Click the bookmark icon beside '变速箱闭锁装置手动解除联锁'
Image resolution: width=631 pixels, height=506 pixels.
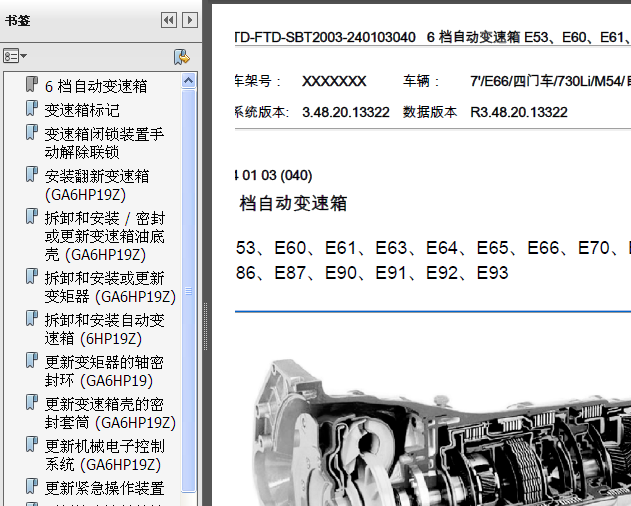pos(32,132)
